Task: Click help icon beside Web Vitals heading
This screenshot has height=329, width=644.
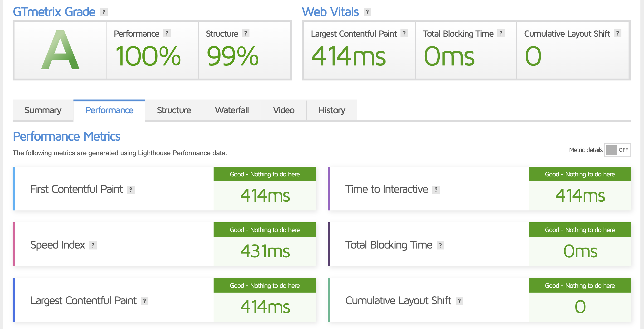Action: (x=367, y=12)
